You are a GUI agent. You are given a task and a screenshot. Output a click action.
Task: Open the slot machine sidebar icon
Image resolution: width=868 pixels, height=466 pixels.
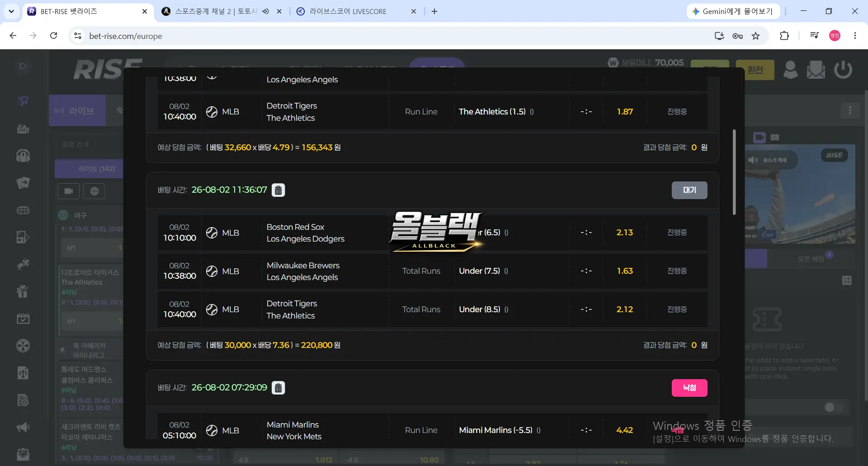(x=23, y=210)
